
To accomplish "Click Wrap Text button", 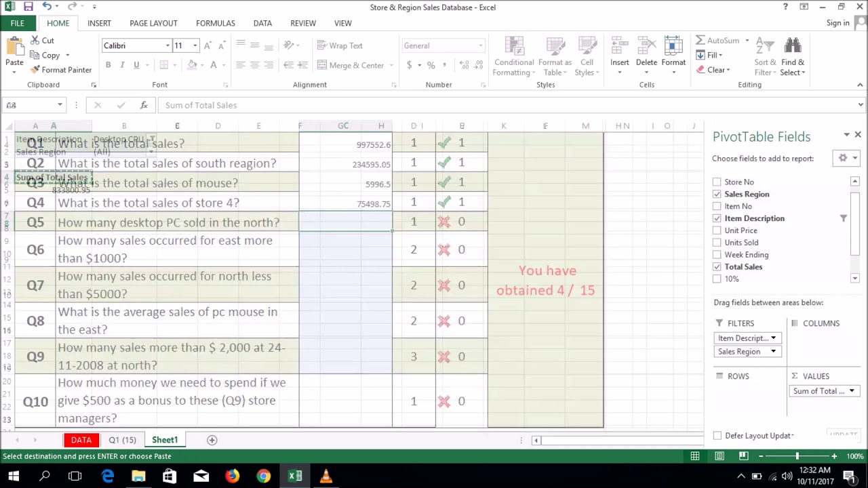I will (x=340, y=45).
